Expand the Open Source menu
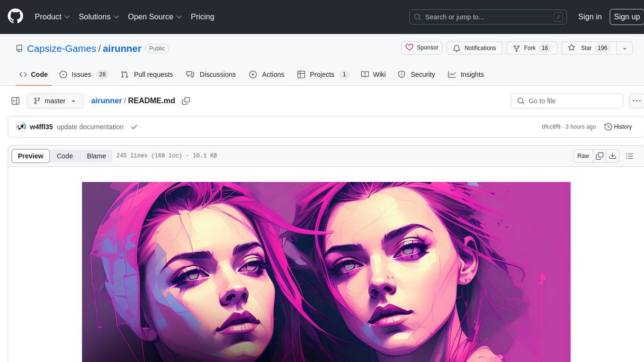 [155, 17]
